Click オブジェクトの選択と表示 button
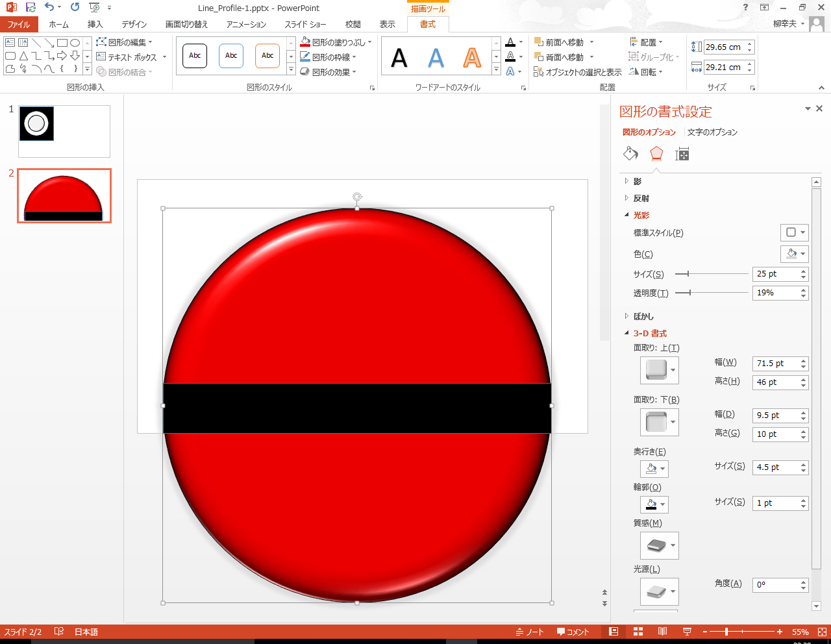Viewport: 831px width, 644px height. point(578,72)
